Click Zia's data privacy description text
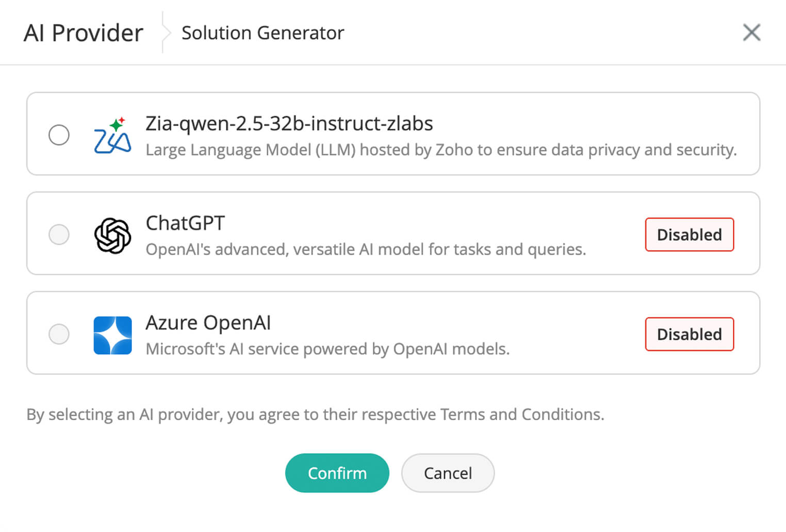Viewport: 786px width, 532px height. point(441,150)
